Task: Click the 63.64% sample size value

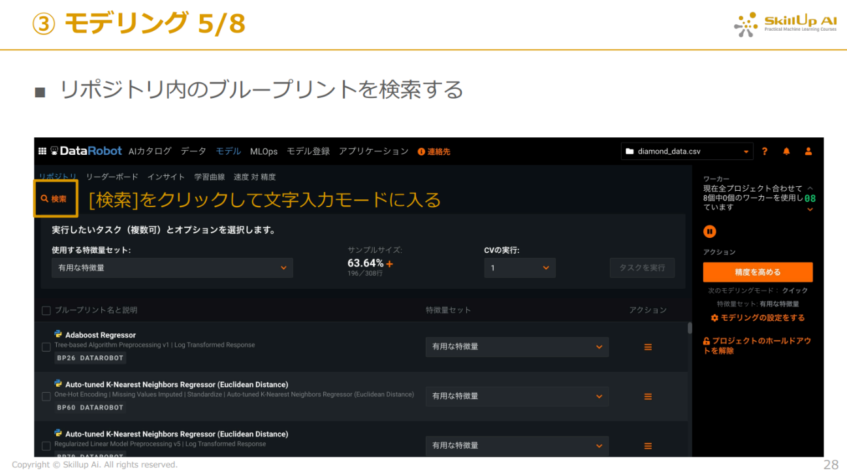Action: click(365, 263)
